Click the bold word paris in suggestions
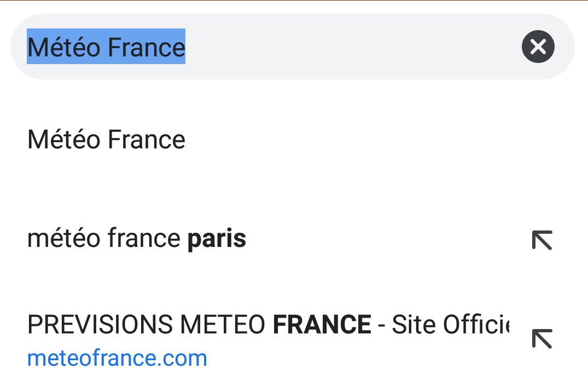The width and height of the screenshot is (588, 369). pyautogui.click(x=217, y=239)
